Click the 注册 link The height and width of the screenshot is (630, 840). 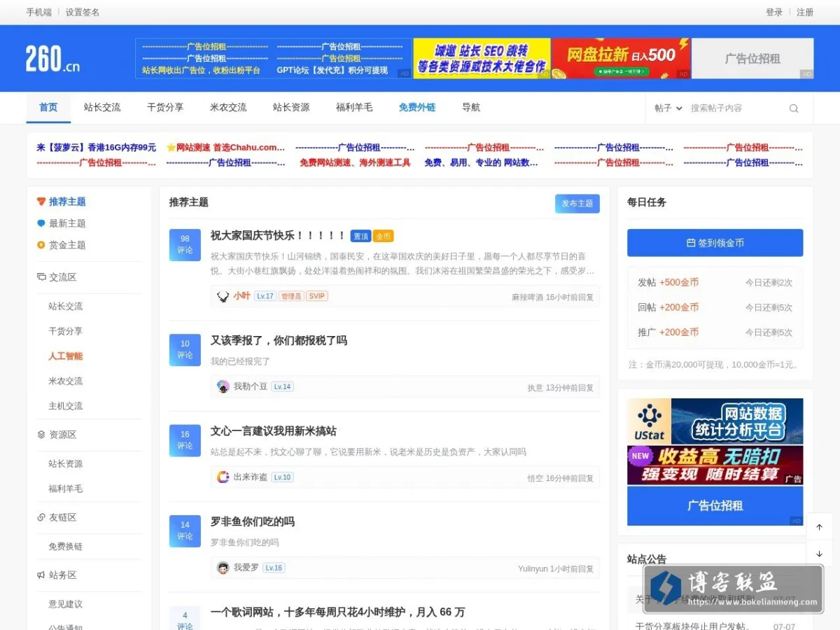pyautogui.click(x=805, y=12)
